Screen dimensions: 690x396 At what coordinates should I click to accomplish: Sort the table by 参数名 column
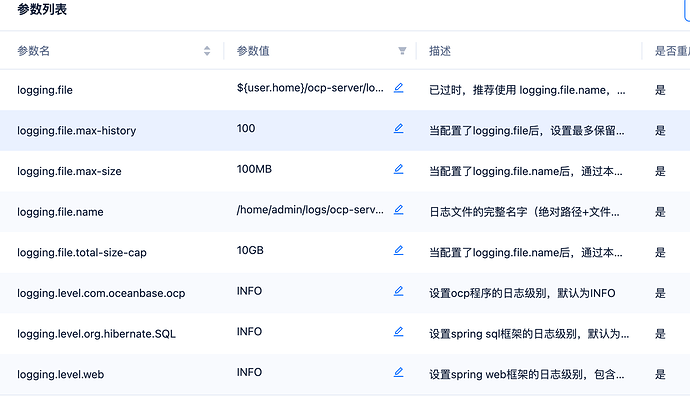[207, 51]
